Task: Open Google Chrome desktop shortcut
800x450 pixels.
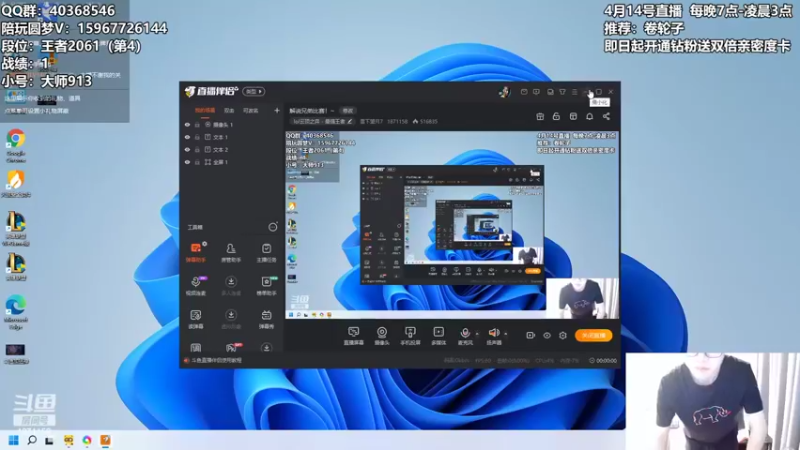Action: point(16,145)
